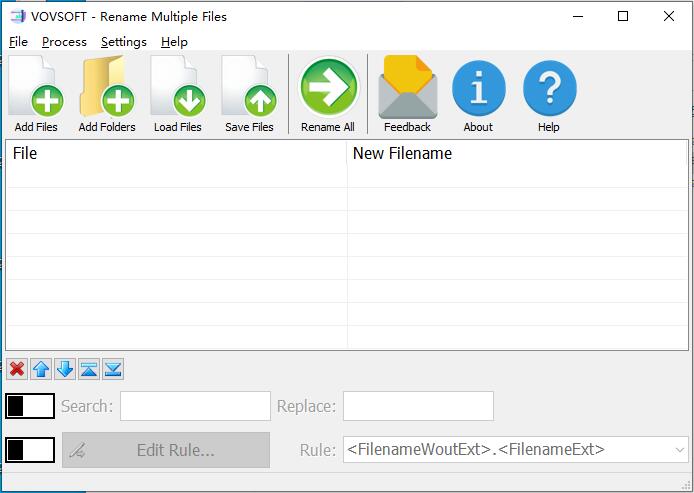Remove selected file with red X

(17, 369)
